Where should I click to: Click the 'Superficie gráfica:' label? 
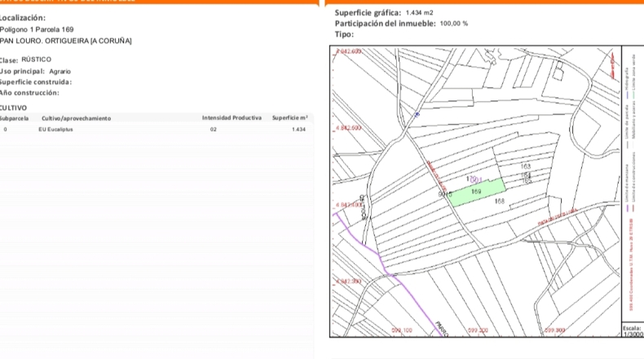coord(368,13)
